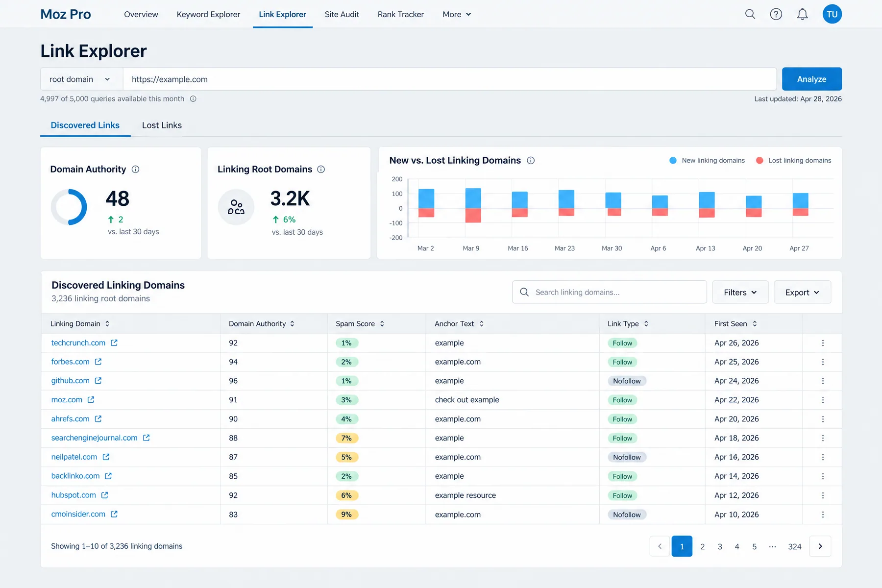
Task: Click the URL input field with https://example.com
Action: coord(449,79)
